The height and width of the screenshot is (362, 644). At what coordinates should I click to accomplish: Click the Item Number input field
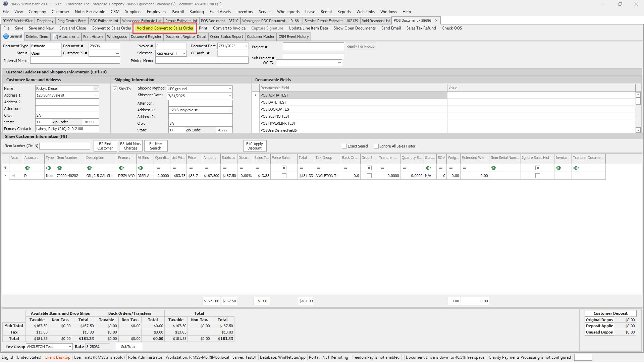pos(65,146)
